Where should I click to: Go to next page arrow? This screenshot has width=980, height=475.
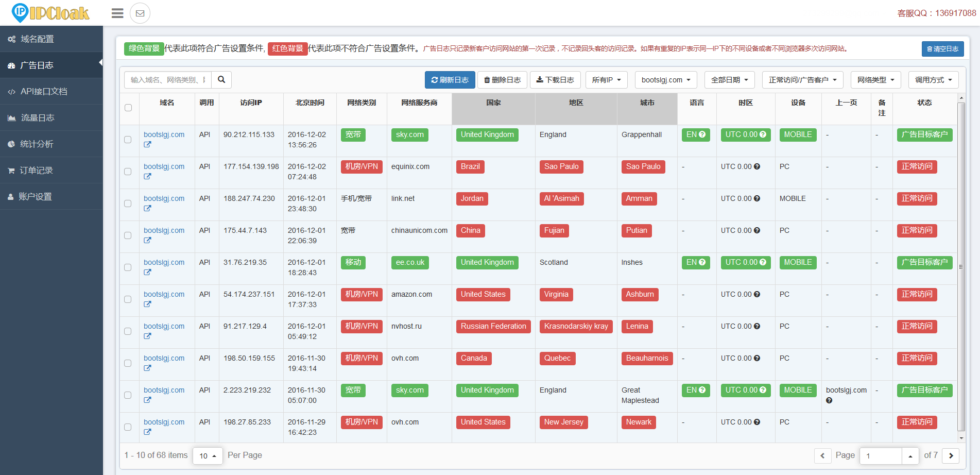click(951, 455)
